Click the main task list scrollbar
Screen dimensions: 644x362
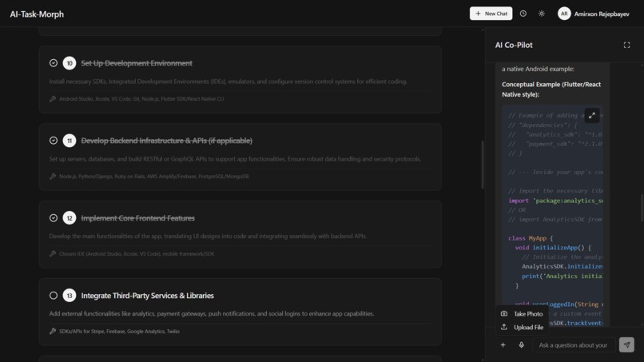482,165
